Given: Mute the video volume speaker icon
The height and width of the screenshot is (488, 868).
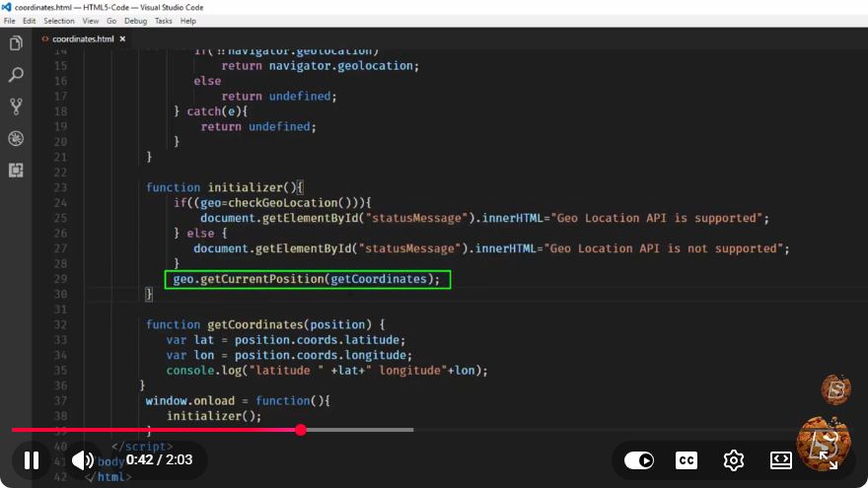Looking at the screenshot, I should point(83,460).
